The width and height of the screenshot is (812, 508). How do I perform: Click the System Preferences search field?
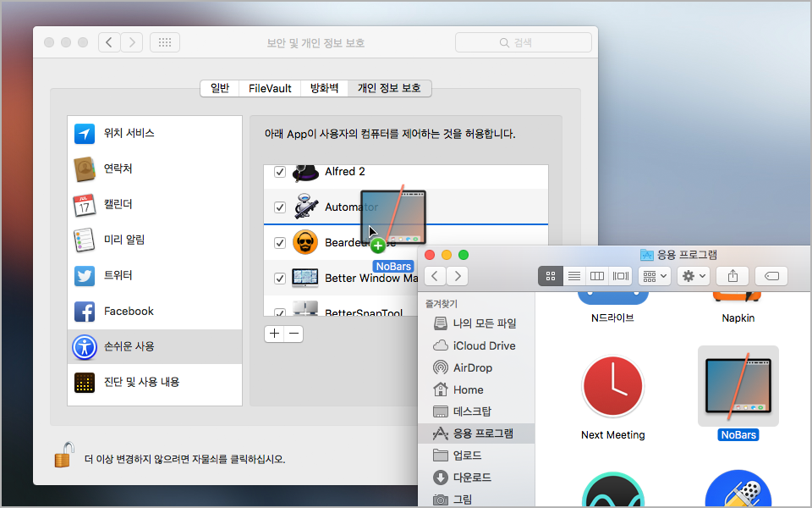click(523, 42)
